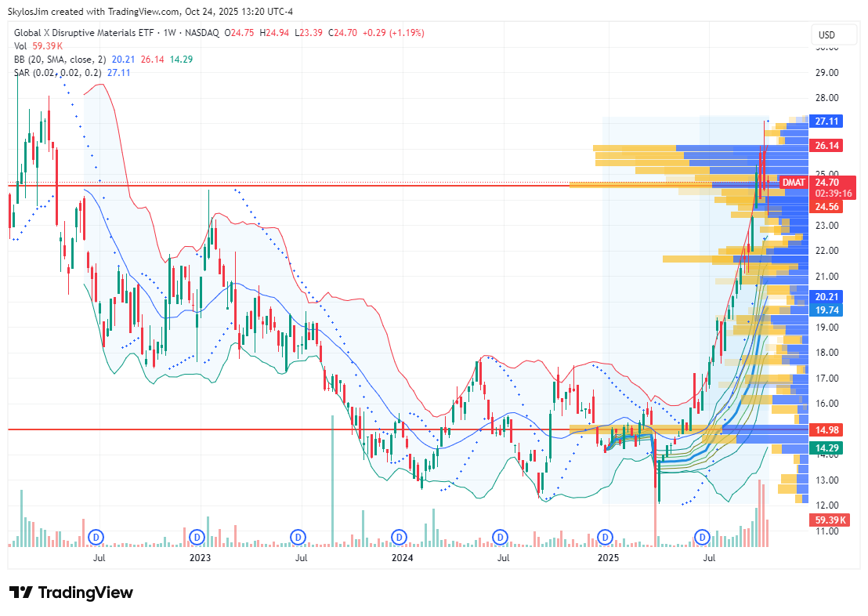Click the 23.00 tick on price axis
The width and height of the screenshot is (868, 616).
click(826, 226)
